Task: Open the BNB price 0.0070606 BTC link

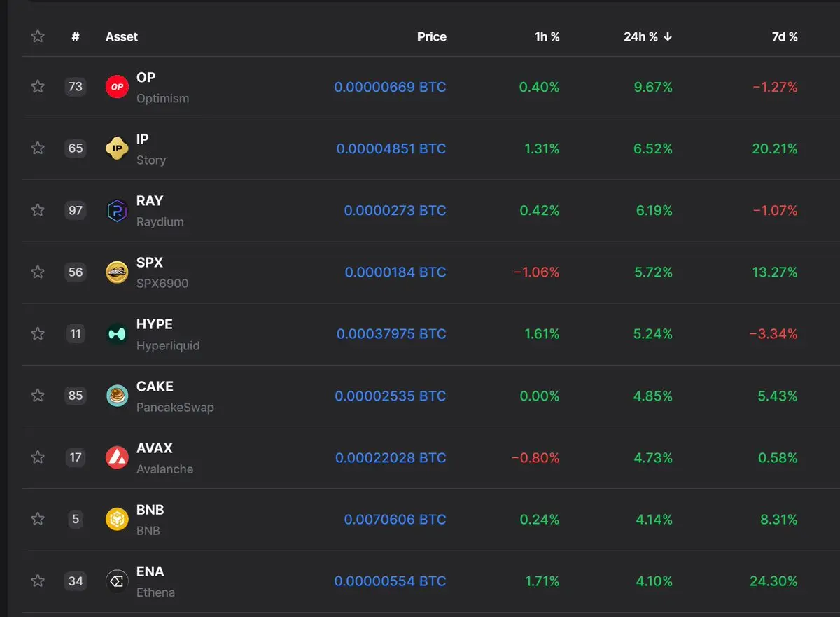Action: [x=395, y=520]
